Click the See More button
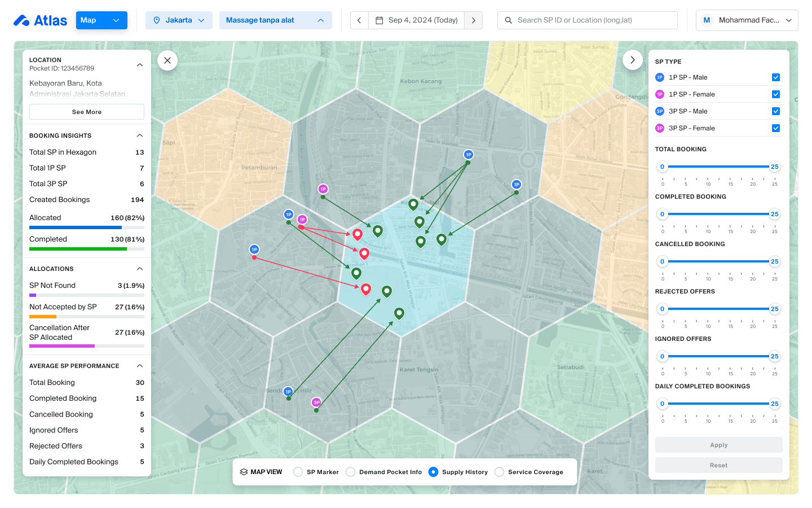The image size is (812, 508). point(87,112)
